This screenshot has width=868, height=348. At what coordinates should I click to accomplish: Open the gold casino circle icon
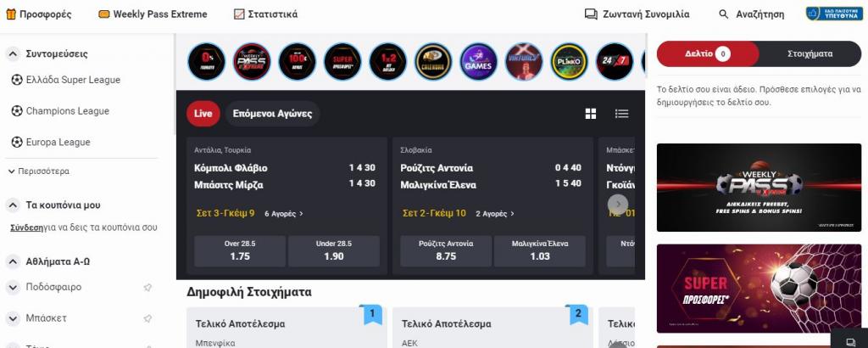pyautogui.click(x=433, y=61)
